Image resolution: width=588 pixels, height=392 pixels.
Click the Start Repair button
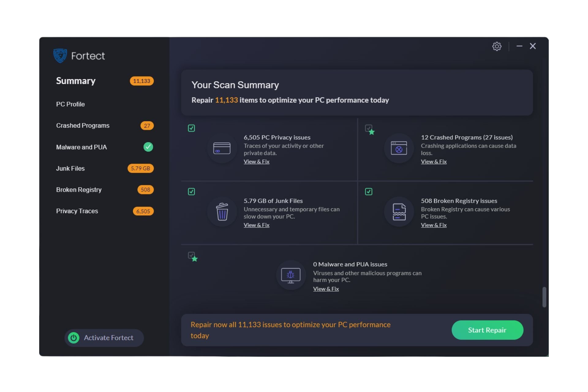tap(487, 330)
